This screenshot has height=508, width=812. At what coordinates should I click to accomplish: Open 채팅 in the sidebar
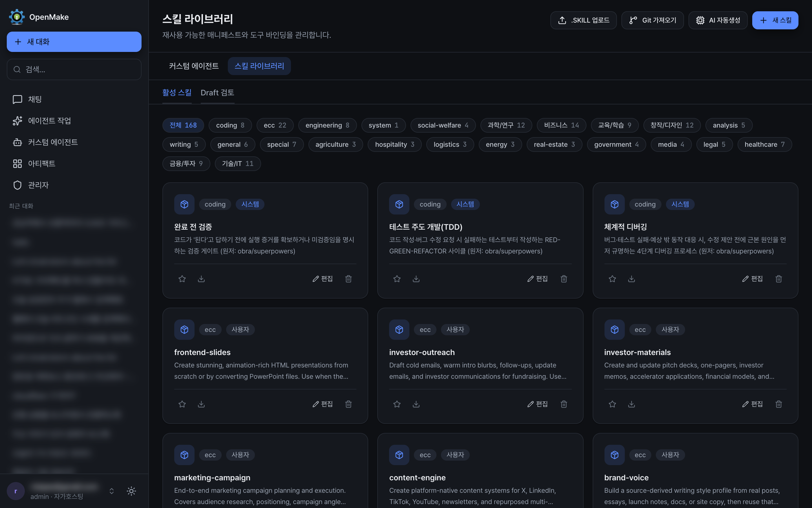click(x=74, y=99)
